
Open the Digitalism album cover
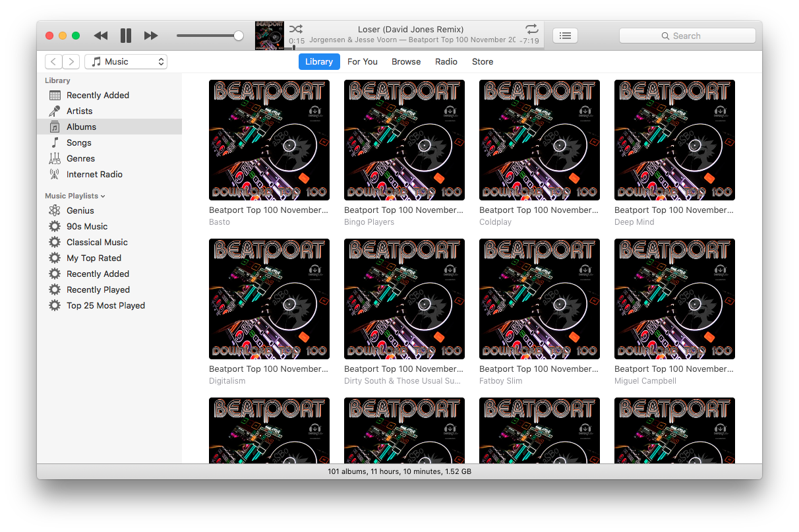pos(269,299)
